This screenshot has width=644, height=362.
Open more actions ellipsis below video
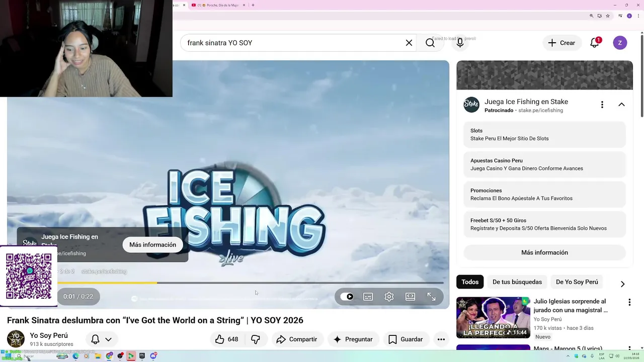point(441,339)
